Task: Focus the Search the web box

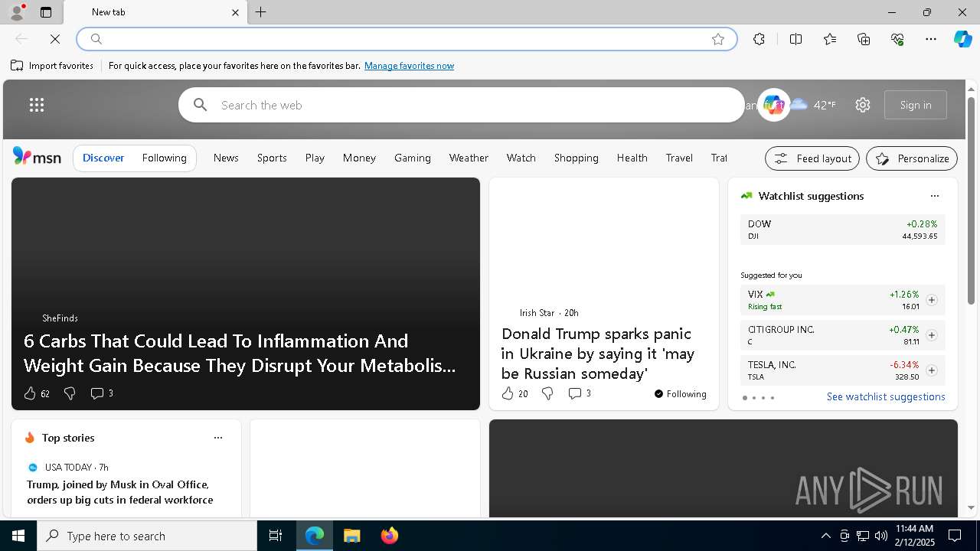Action: 462,105
